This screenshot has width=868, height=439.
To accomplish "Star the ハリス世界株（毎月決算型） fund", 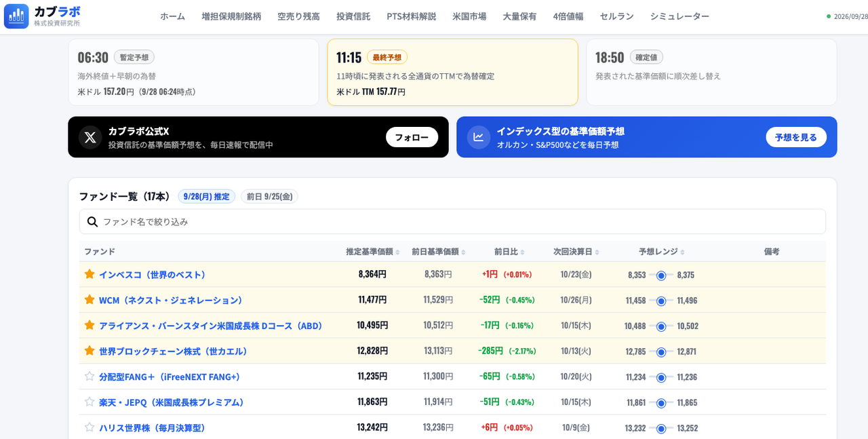I will [x=90, y=427].
